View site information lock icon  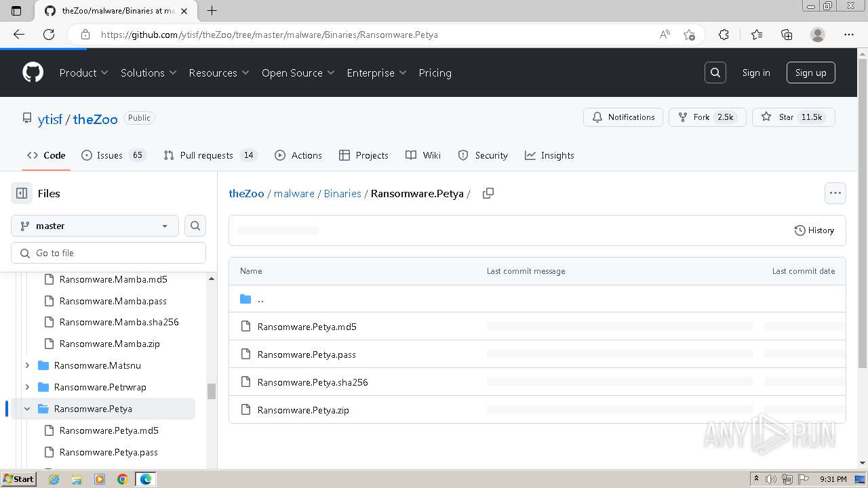pyautogui.click(x=85, y=35)
